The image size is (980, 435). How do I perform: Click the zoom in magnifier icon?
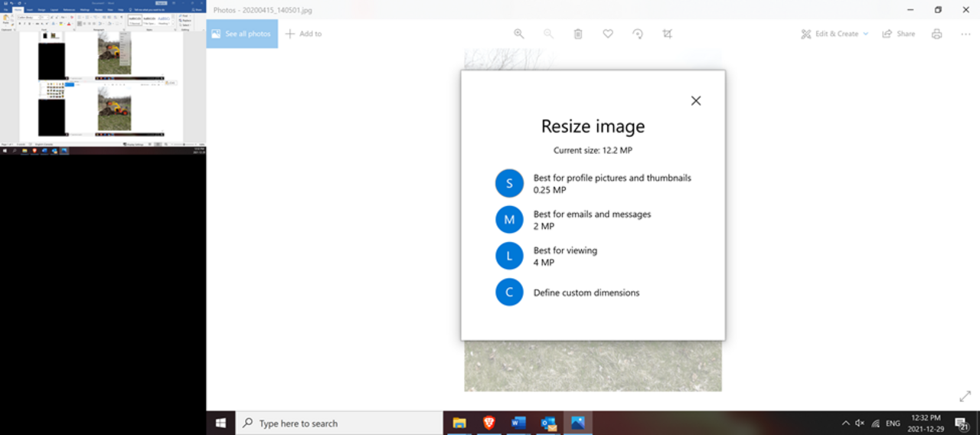pos(519,34)
